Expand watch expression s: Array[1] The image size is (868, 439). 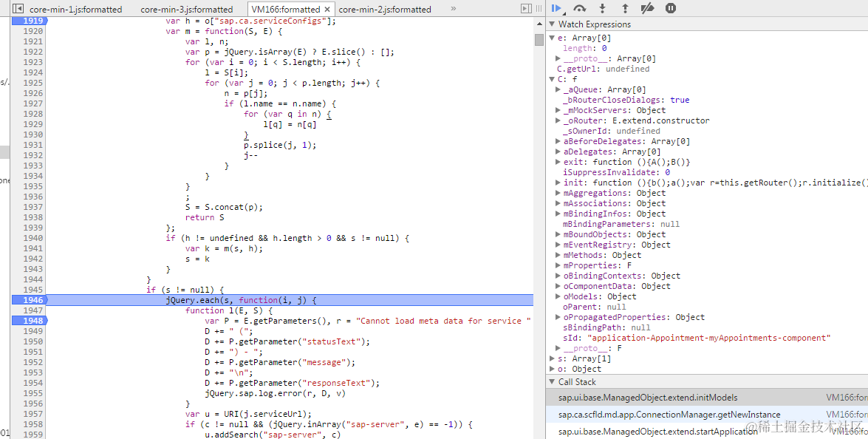[552, 358]
